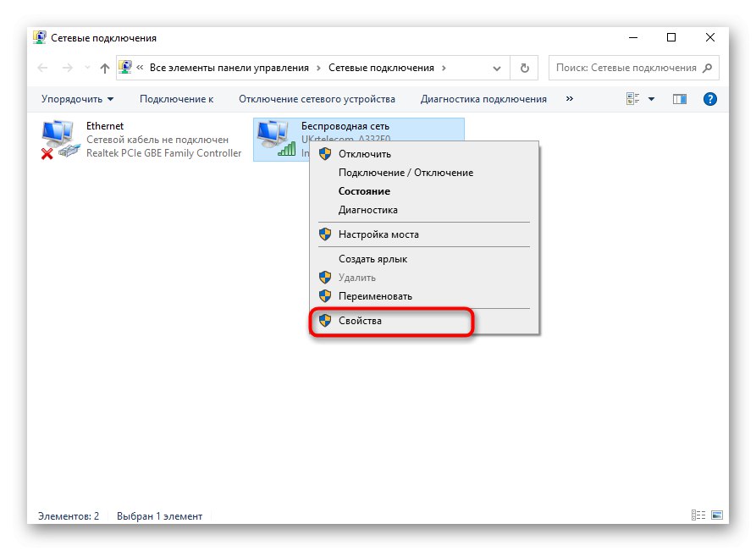Open help with question mark icon
This screenshot has width=756, height=551.
coord(709,99)
